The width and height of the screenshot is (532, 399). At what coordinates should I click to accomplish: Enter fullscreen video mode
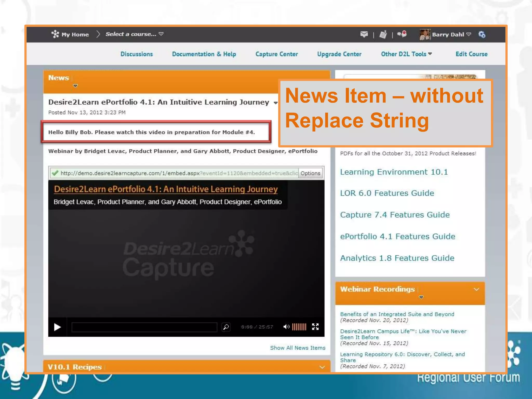[315, 327]
